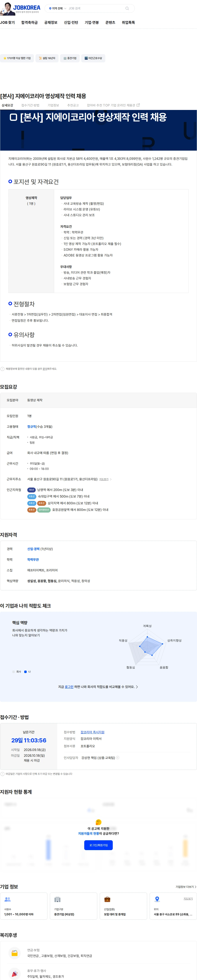The height and width of the screenshot is (980, 197).
Task: Open the 지도보기 link next to 근무지주소
Action: [104, 479]
